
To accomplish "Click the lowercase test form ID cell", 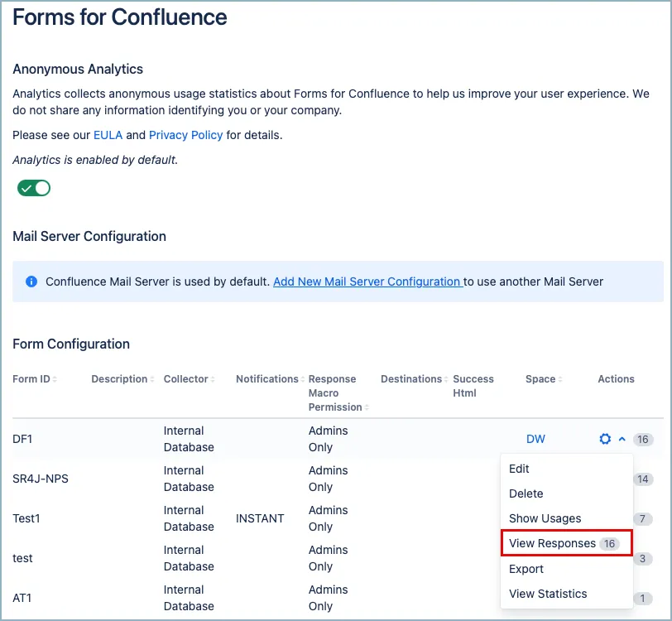I will (22, 558).
